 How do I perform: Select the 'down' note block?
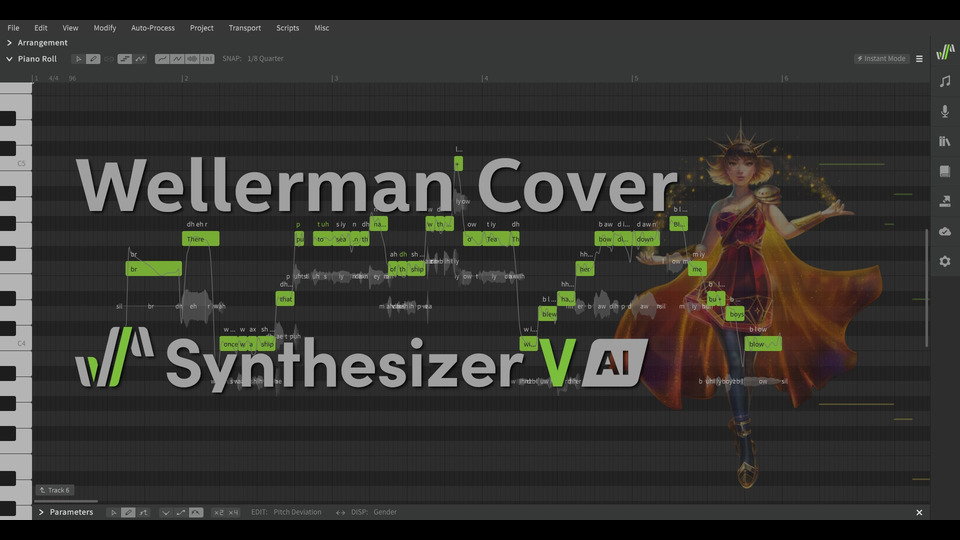pyautogui.click(x=646, y=239)
